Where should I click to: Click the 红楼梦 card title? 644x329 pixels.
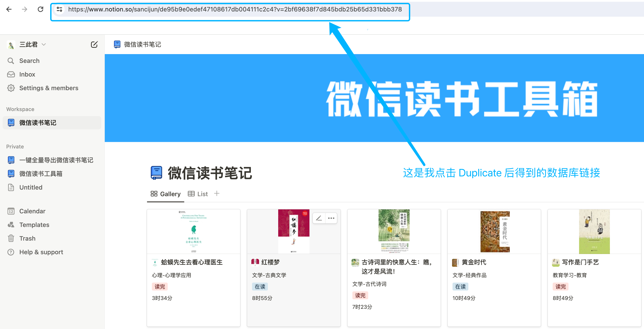270,262
